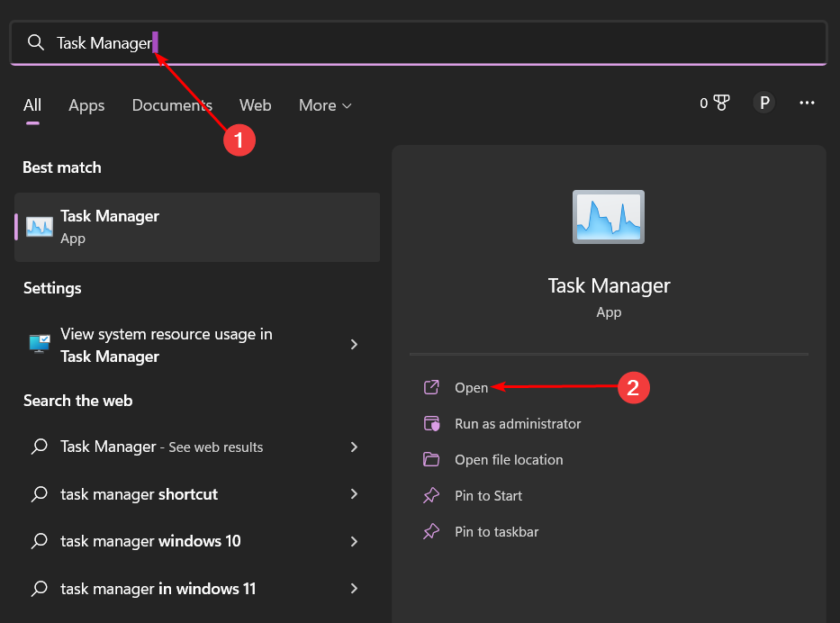Click the search magnifier icon in search box
Screen dimensions: 840x623
click(36, 42)
